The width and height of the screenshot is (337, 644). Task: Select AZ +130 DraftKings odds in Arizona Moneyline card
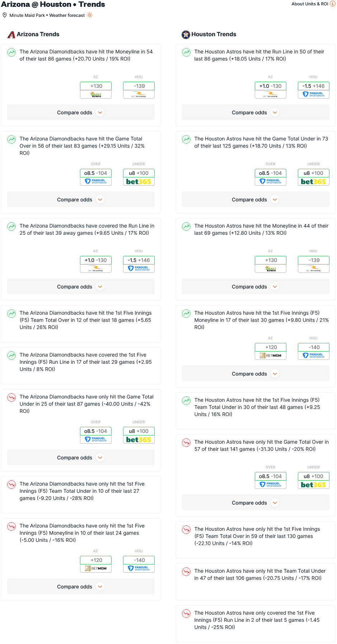pos(96,90)
